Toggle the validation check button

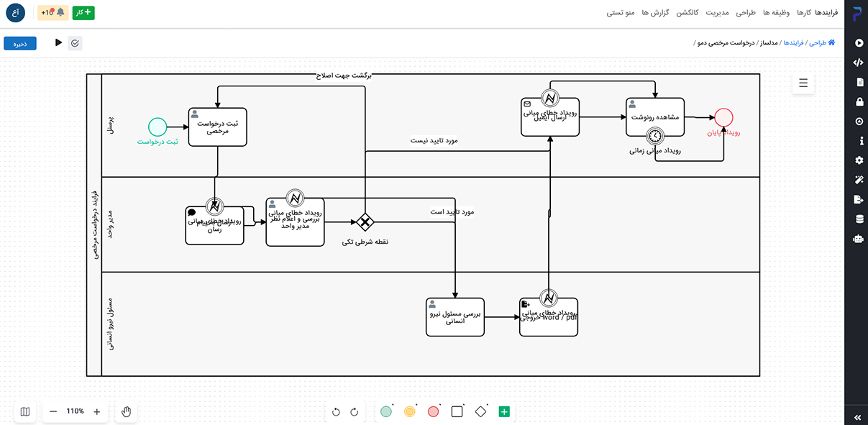pyautogui.click(x=76, y=43)
